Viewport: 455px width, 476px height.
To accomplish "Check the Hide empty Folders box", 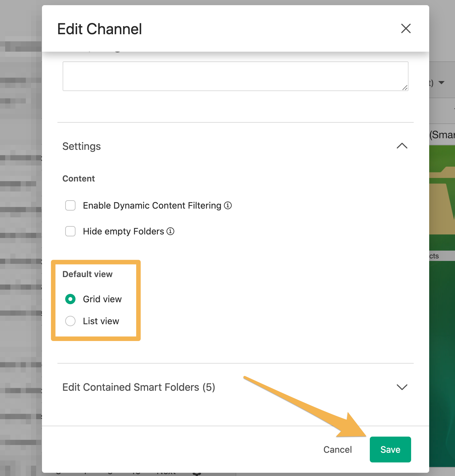I will 70,231.
